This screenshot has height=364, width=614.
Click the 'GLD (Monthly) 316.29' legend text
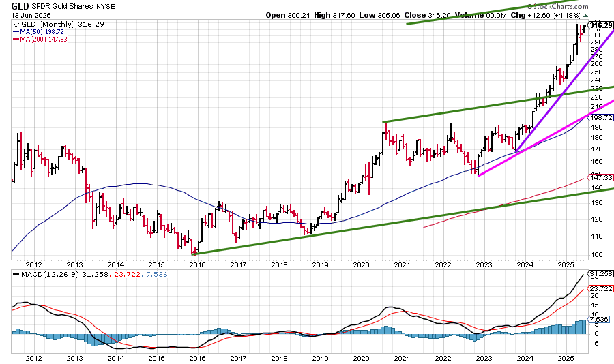pyautogui.click(x=63, y=25)
